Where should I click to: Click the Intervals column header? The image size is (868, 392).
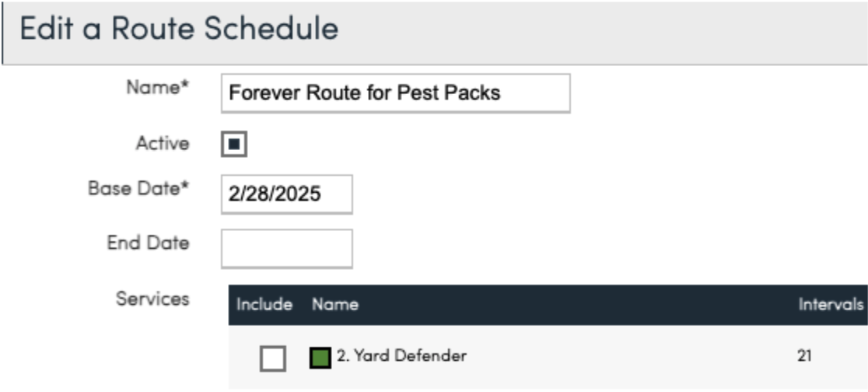pyautogui.click(x=831, y=305)
